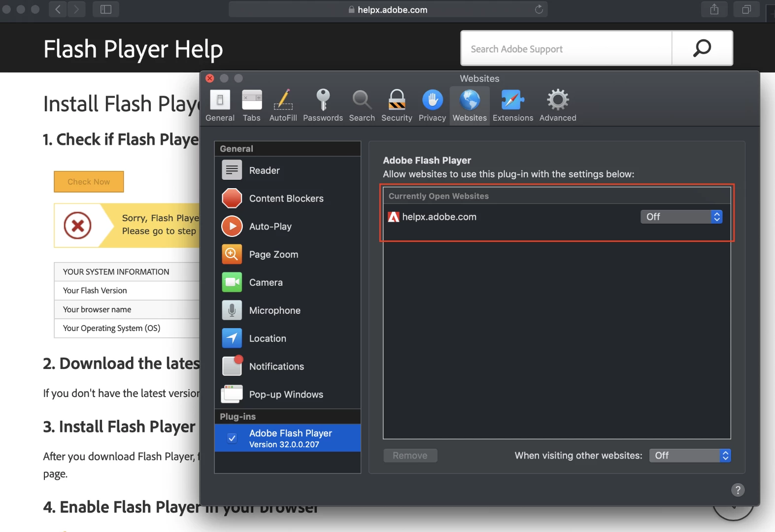This screenshot has height=532, width=775.
Task: Select Location in the sidebar
Action: (288, 339)
